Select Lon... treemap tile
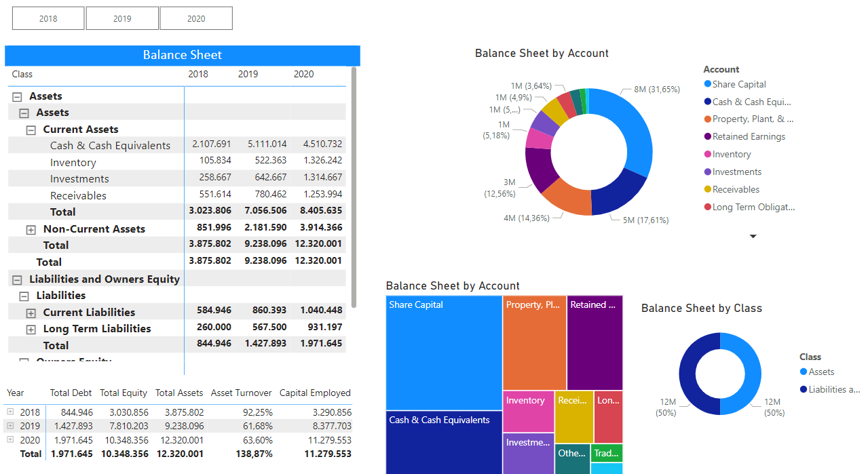Screen dimensions: 868x474 click(609, 416)
